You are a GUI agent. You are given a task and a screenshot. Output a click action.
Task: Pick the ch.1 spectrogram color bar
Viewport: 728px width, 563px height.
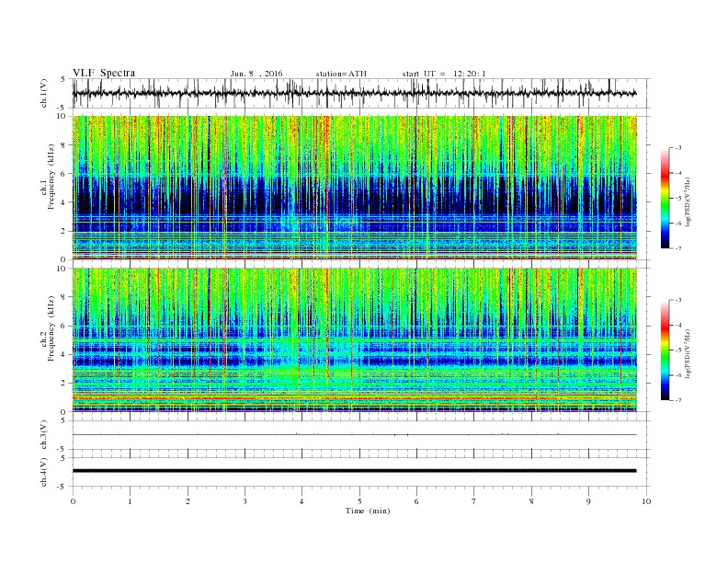tap(665, 198)
